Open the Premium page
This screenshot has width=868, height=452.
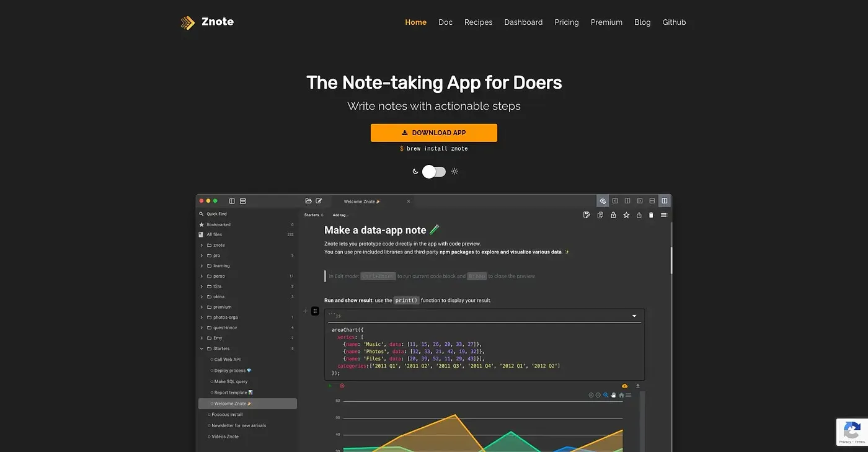coord(606,22)
